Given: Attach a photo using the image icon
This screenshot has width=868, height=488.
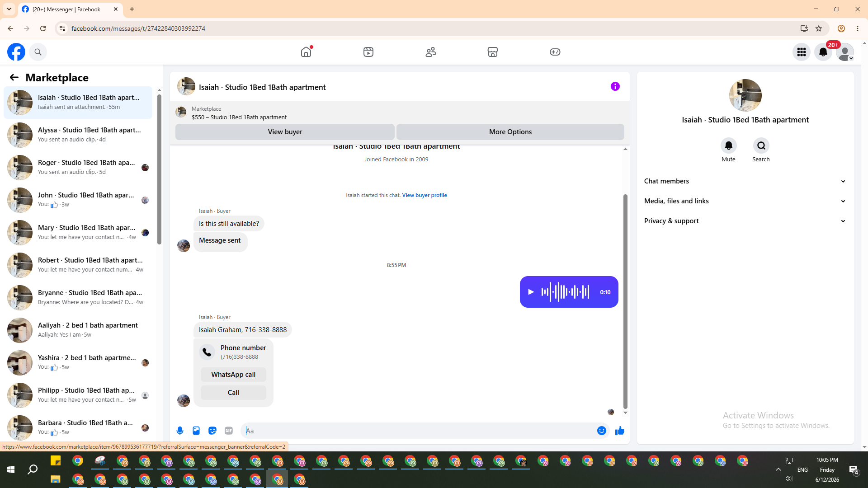Looking at the screenshot, I should (x=196, y=431).
